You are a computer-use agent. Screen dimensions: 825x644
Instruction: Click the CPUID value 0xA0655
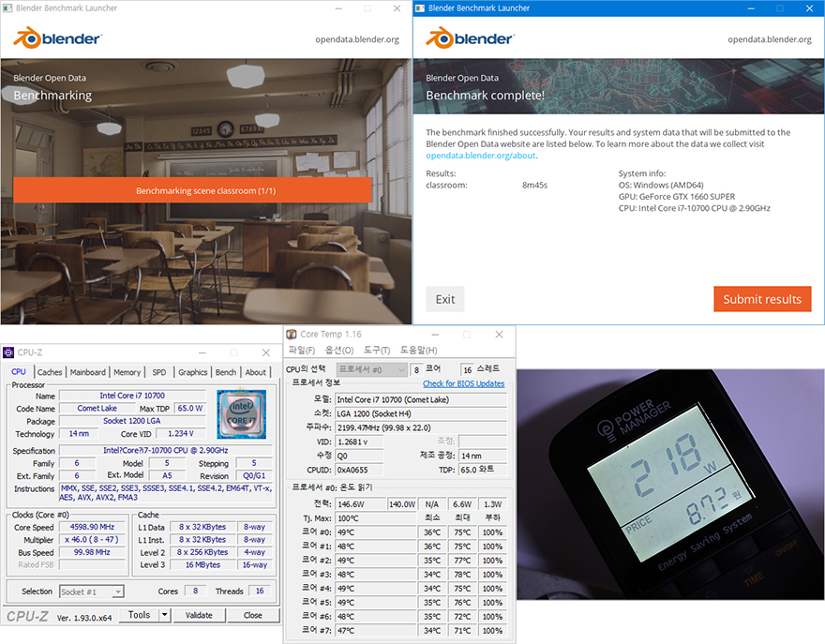click(359, 470)
